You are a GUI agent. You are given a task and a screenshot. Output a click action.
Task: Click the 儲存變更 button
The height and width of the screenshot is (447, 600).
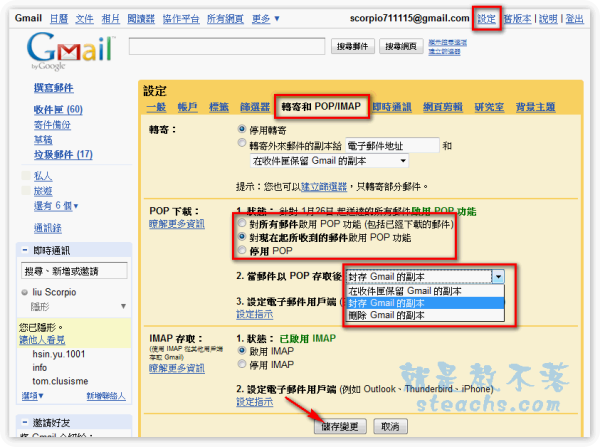point(341,426)
